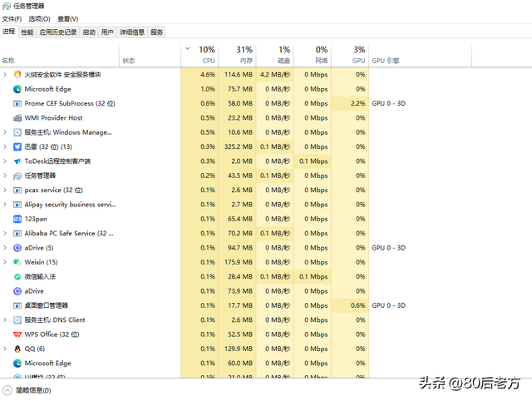Select the 进程 tab
532x401 pixels.
[x=9, y=32]
